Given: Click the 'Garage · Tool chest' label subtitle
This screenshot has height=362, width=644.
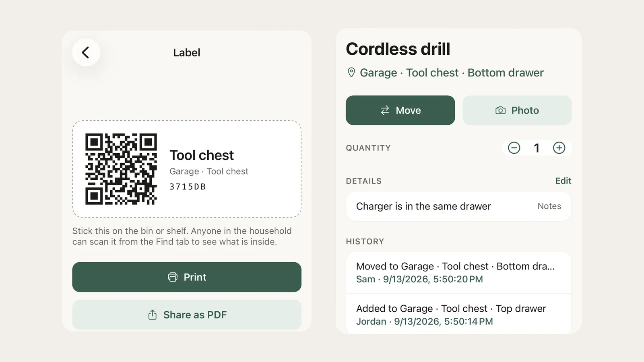Looking at the screenshot, I should pyautogui.click(x=209, y=171).
